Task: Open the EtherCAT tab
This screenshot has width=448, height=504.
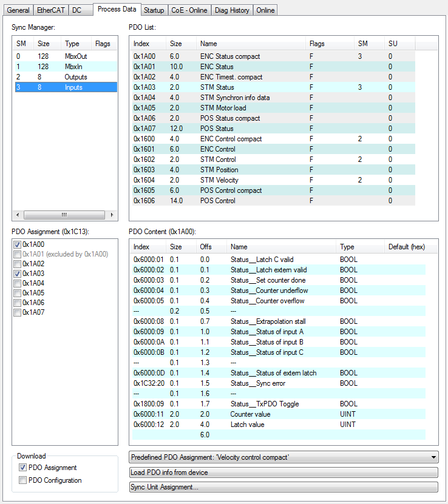Action: (x=50, y=10)
